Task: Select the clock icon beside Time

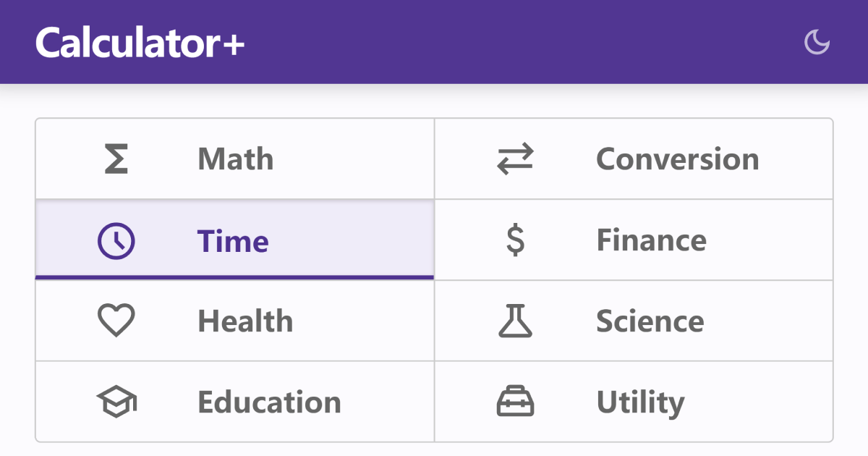Action: tap(116, 240)
